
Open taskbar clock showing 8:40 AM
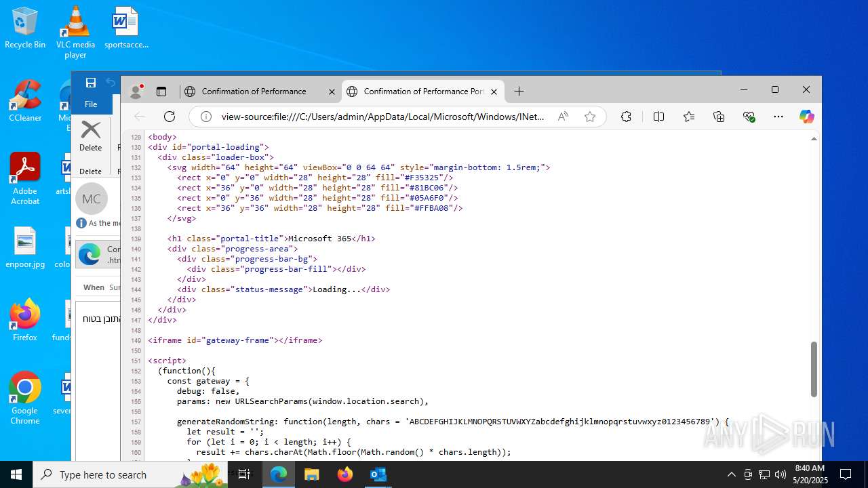(810, 474)
